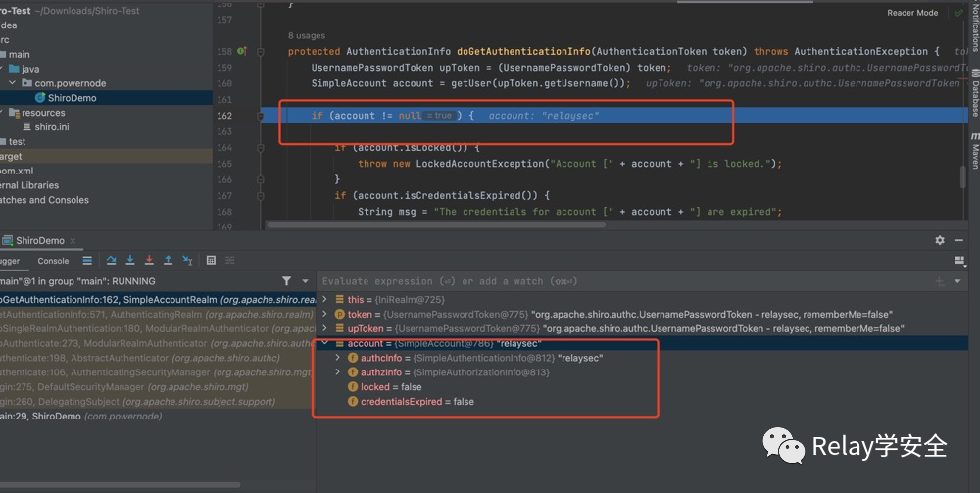Click the Trace Current Stream Chain icon

[x=230, y=260]
